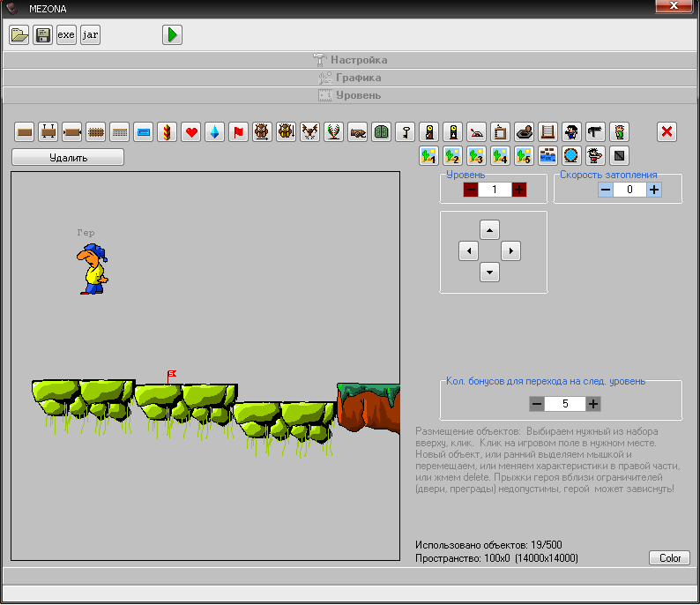Screen dimensions: 700x605
Task: Click the flood speed value field
Action: 629,190
